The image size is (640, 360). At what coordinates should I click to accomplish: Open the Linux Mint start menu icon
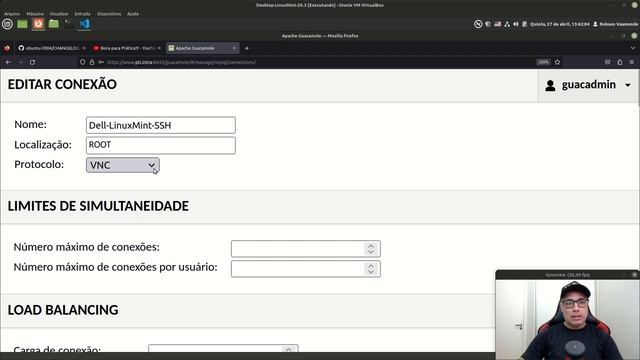[x=7, y=24]
